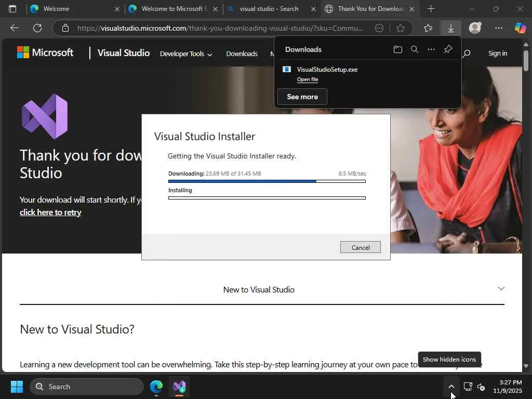Open the Windows Start menu
The image size is (532, 399).
coord(17,387)
